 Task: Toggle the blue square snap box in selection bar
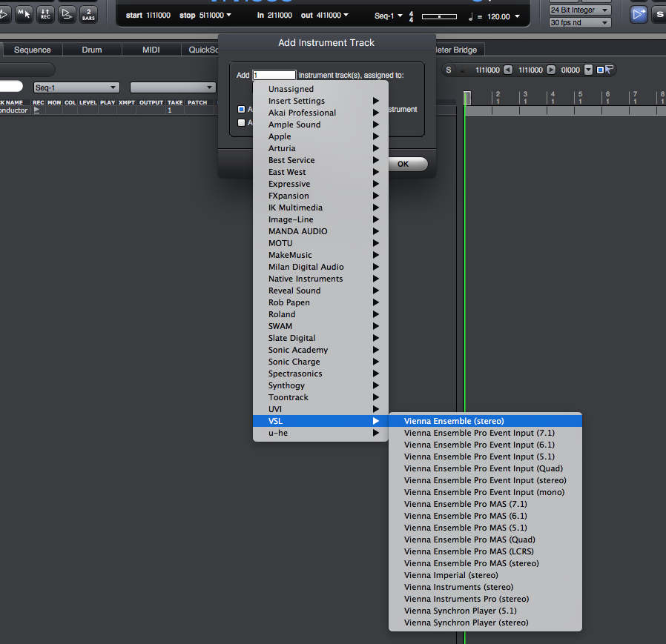click(600, 70)
